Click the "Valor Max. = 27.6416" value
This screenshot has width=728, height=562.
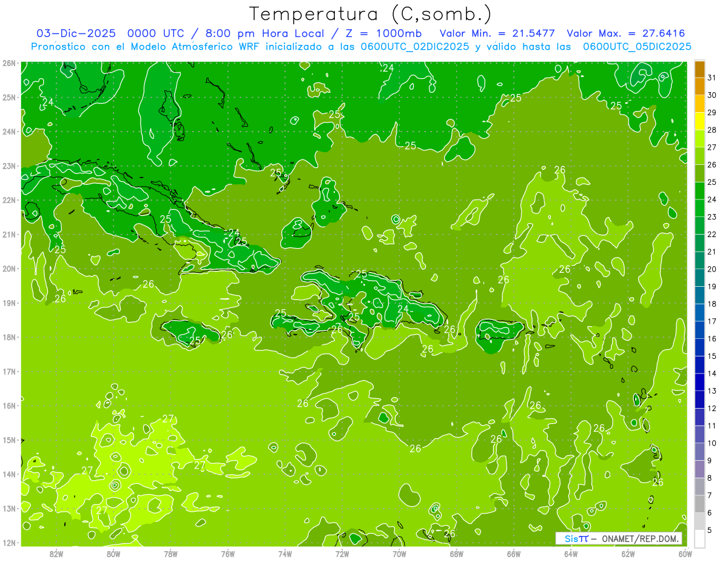625,33
